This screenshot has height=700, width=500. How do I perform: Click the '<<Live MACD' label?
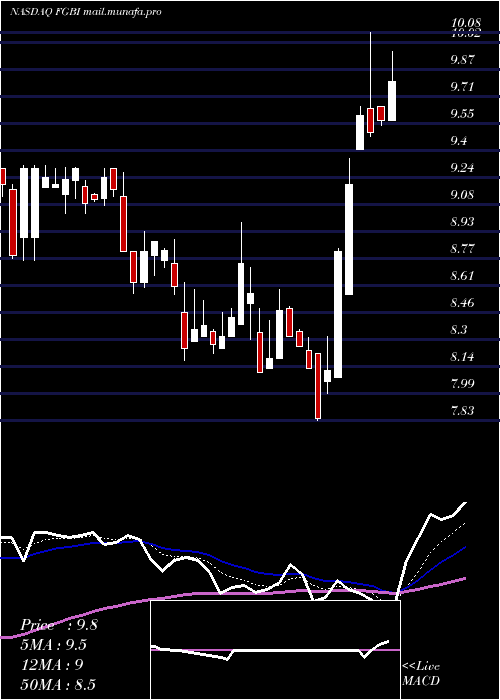421,674
